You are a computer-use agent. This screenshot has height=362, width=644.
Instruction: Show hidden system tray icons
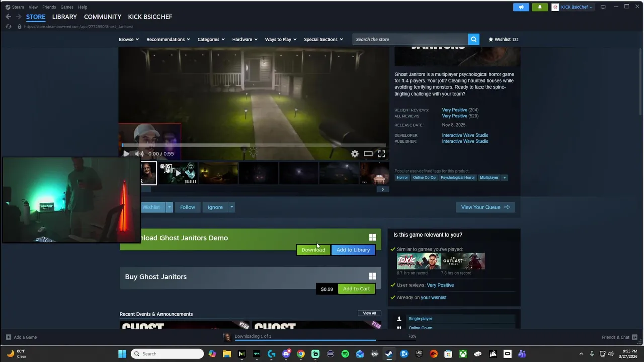pyautogui.click(x=581, y=354)
